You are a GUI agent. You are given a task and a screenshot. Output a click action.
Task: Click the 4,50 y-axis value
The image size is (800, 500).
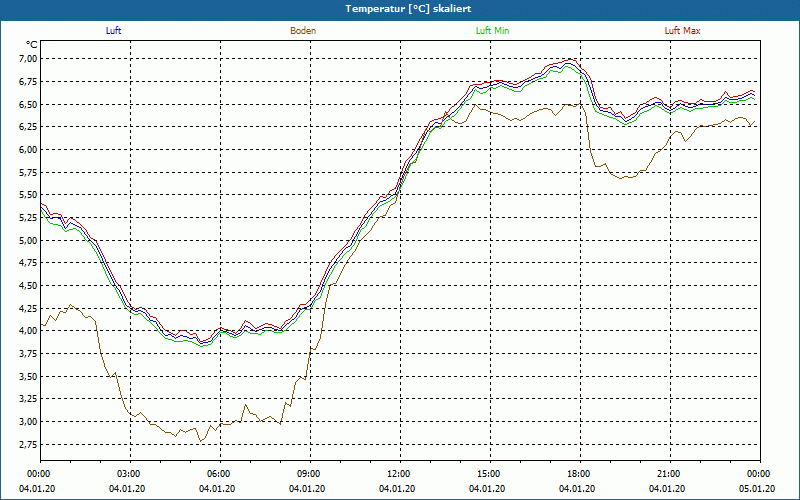click(28, 286)
